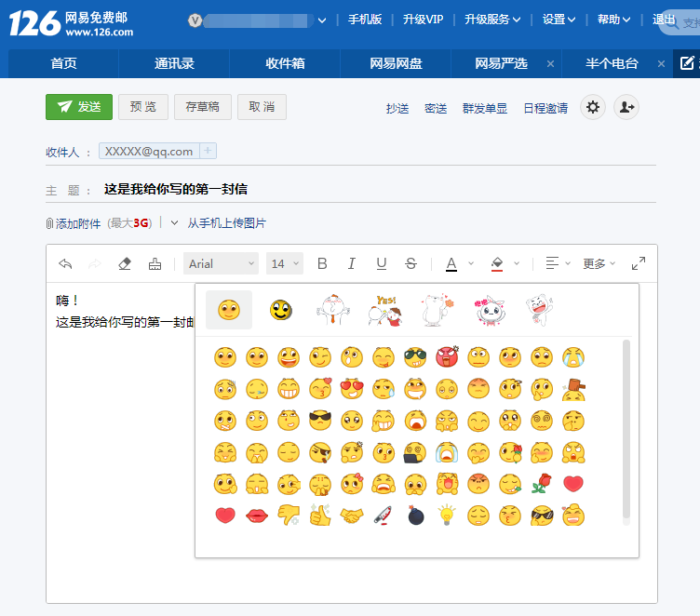Toggle underline text formatting
Screen dimensions: 700x616
click(x=381, y=264)
